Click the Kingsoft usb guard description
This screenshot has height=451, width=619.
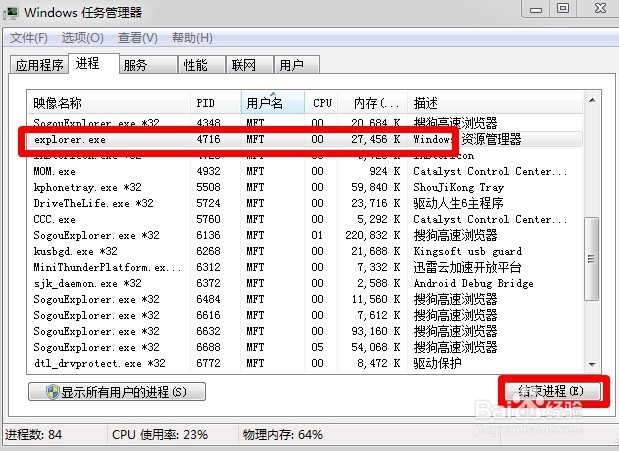coord(468,251)
